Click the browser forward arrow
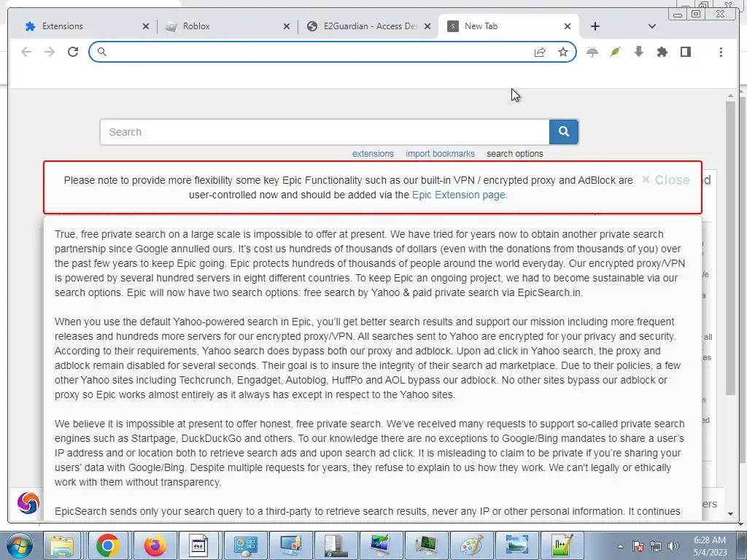This screenshot has width=747, height=560. point(50,52)
